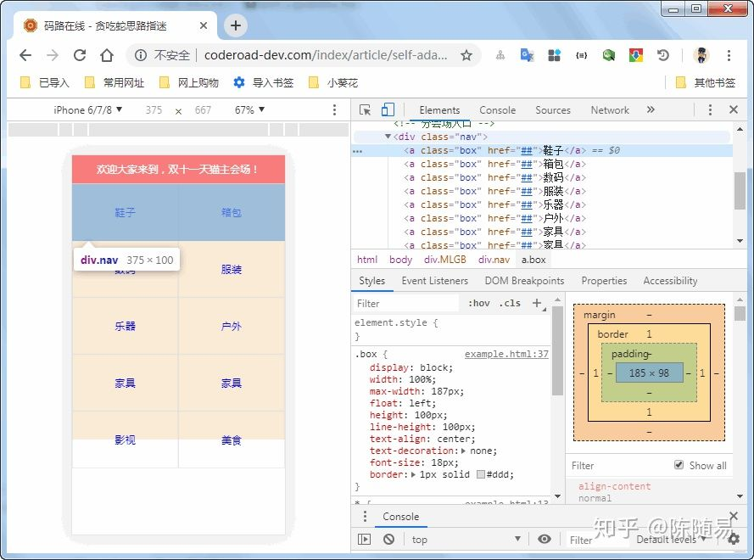Clear the console with the ban icon
Viewport: 754px width, 560px height.
tap(388, 539)
